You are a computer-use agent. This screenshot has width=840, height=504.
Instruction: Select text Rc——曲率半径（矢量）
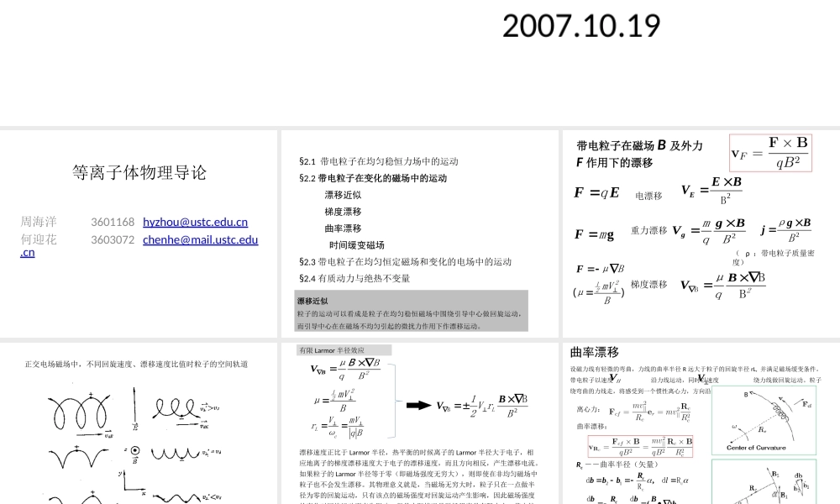pos(617,465)
